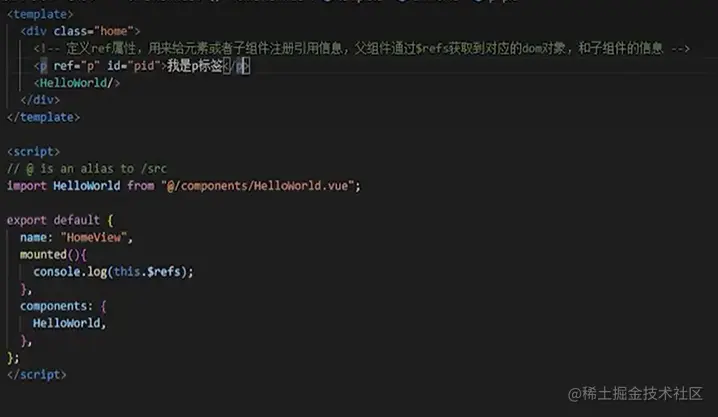Select the "HomeView" string
The image size is (718, 417).
pos(93,237)
